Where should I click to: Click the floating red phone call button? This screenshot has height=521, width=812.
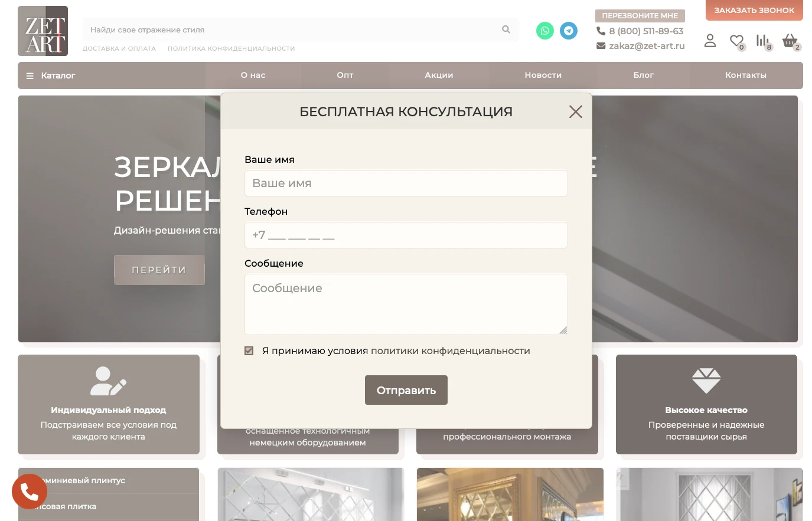(x=30, y=491)
